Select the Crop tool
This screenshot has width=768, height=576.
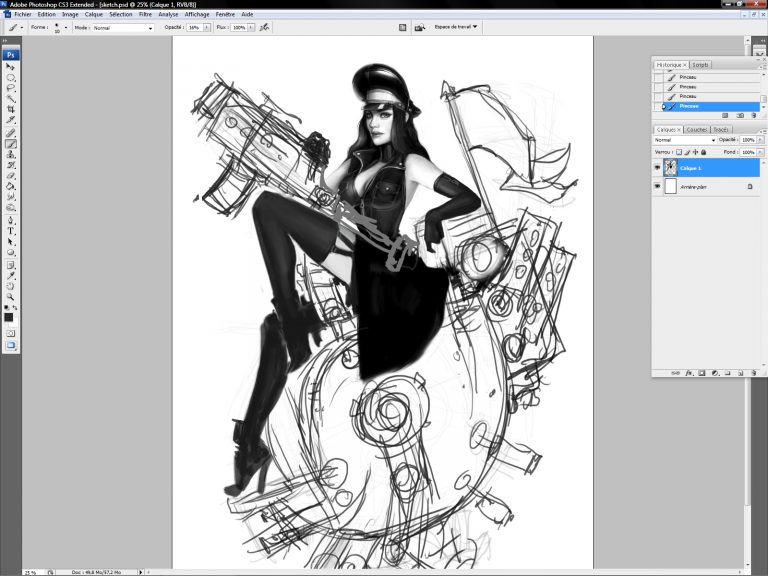(10, 109)
